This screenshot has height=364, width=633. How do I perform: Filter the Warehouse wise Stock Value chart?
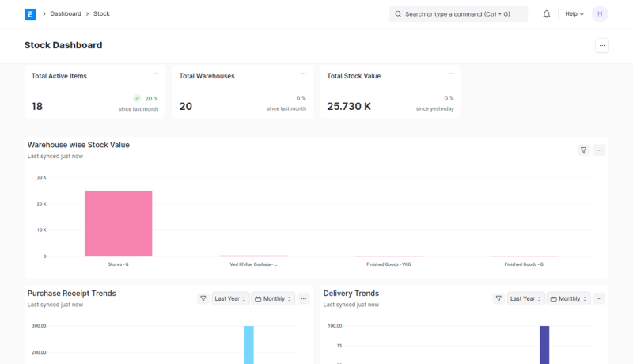point(583,150)
